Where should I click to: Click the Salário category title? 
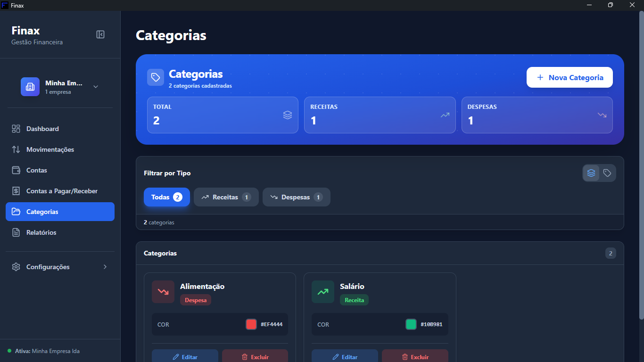pyautogui.click(x=352, y=286)
